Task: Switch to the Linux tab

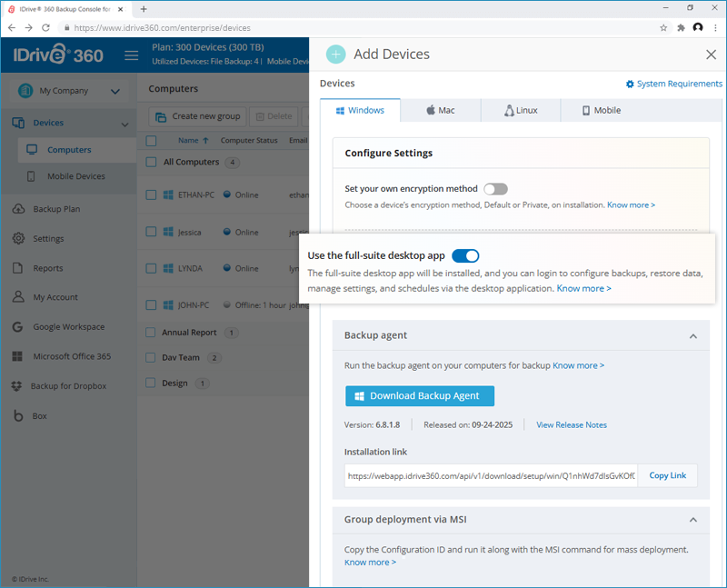Action: click(x=521, y=111)
